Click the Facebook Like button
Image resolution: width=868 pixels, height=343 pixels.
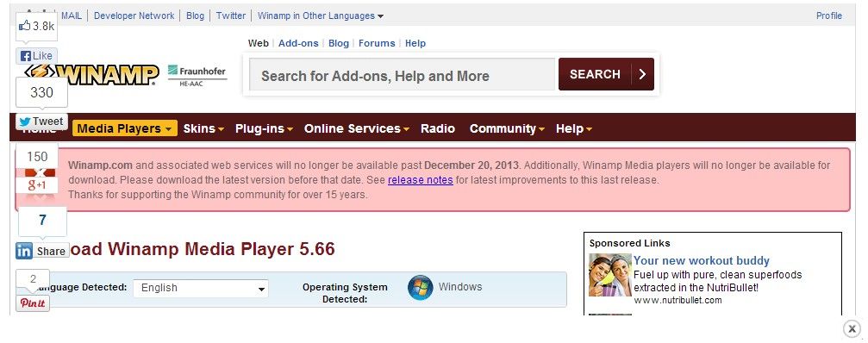click(36, 56)
